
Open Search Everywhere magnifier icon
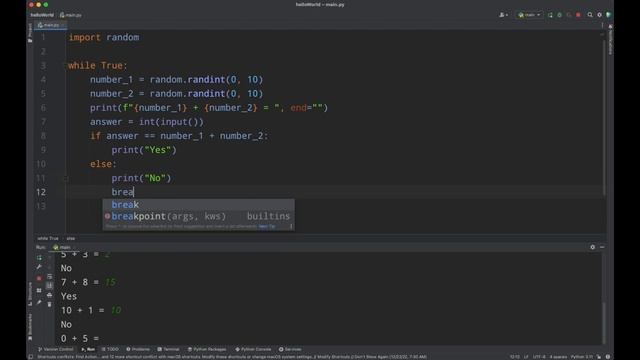pyautogui.click(x=590, y=15)
